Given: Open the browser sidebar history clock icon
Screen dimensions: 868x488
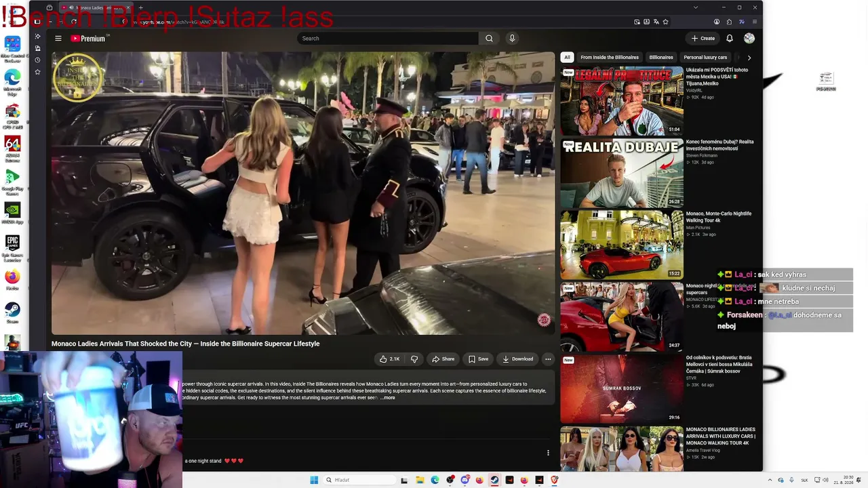Looking at the screenshot, I should click(x=37, y=60).
